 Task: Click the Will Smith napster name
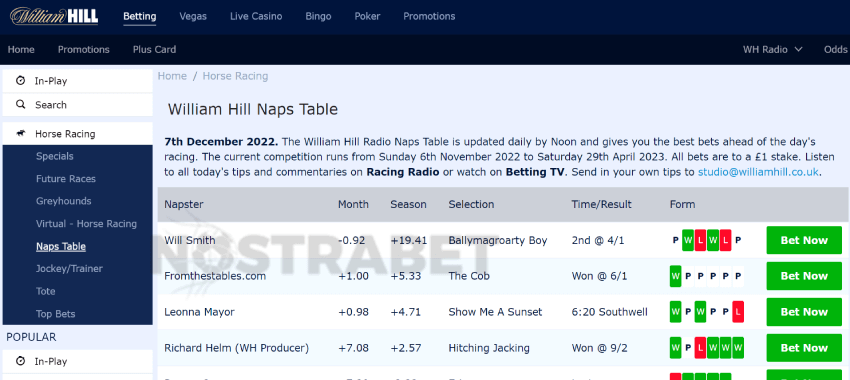(x=190, y=240)
